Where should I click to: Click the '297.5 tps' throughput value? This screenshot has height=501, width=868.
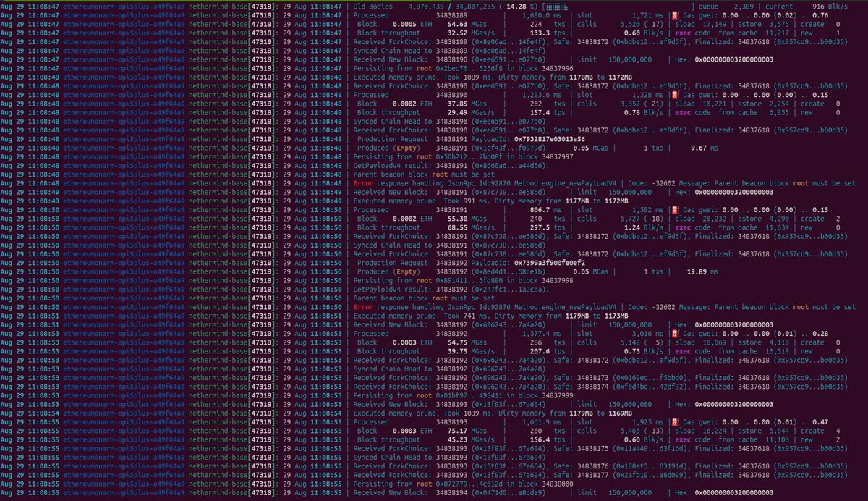point(549,227)
